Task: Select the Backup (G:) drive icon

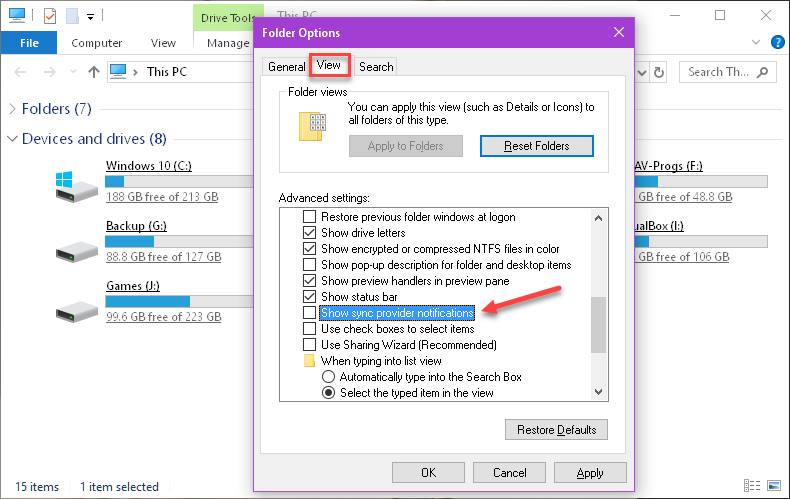Action: 77,252
